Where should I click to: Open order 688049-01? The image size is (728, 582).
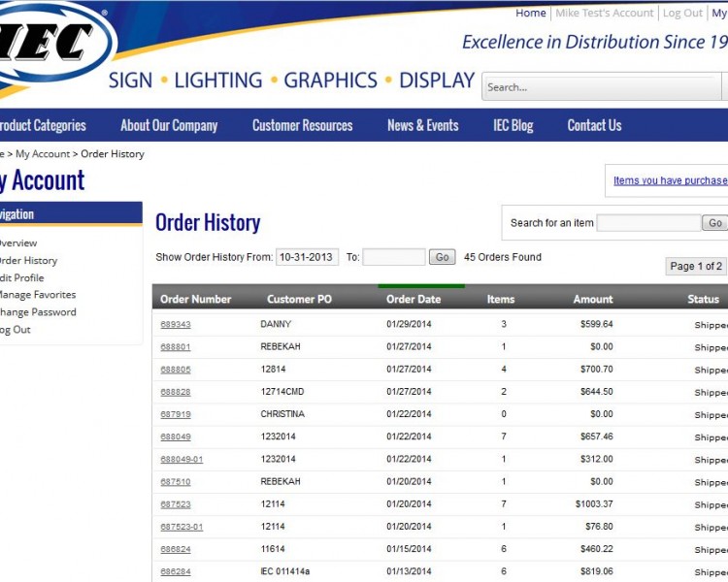pyautogui.click(x=182, y=459)
